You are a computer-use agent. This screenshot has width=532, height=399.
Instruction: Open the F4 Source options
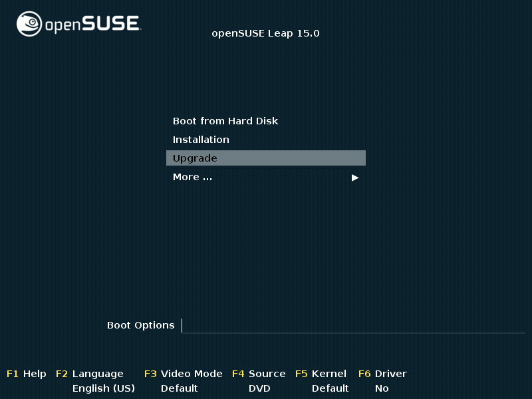pos(259,374)
